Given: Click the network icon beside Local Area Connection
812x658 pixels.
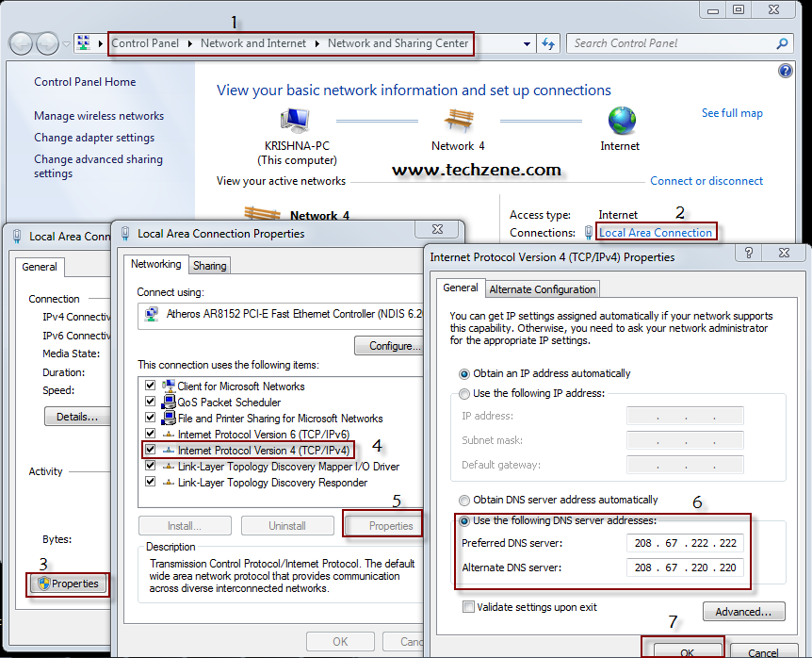Looking at the screenshot, I should click(x=588, y=230).
